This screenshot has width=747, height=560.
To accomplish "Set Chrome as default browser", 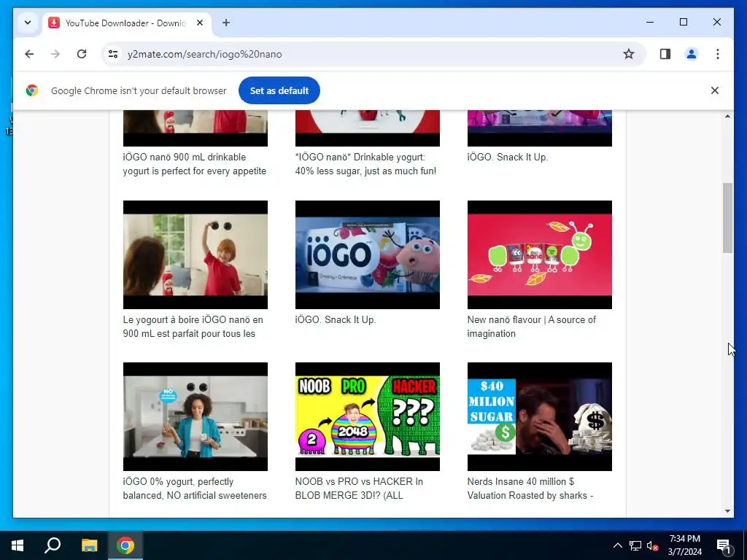I will (x=279, y=90).
